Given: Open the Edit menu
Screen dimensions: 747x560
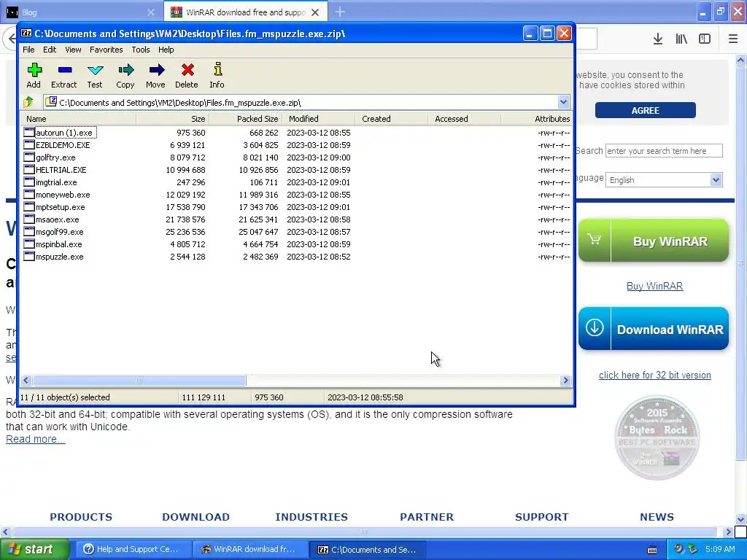Looking at the screenshot, I should click(50, 50).
